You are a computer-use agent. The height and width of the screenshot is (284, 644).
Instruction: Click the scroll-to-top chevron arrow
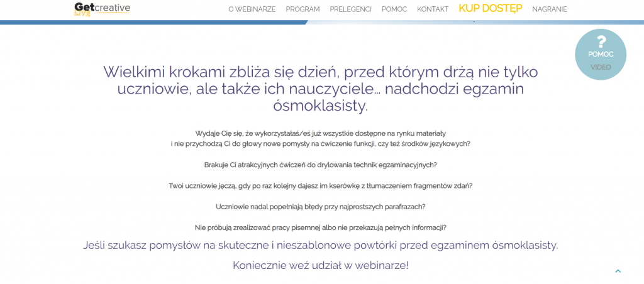pos(618,271)
